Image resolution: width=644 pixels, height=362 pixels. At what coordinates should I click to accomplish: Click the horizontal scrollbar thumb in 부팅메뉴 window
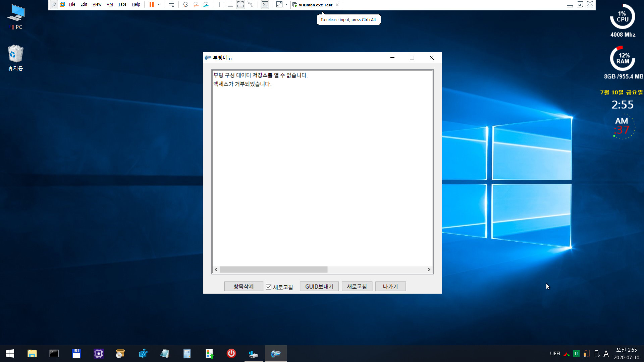coord(273,269)
